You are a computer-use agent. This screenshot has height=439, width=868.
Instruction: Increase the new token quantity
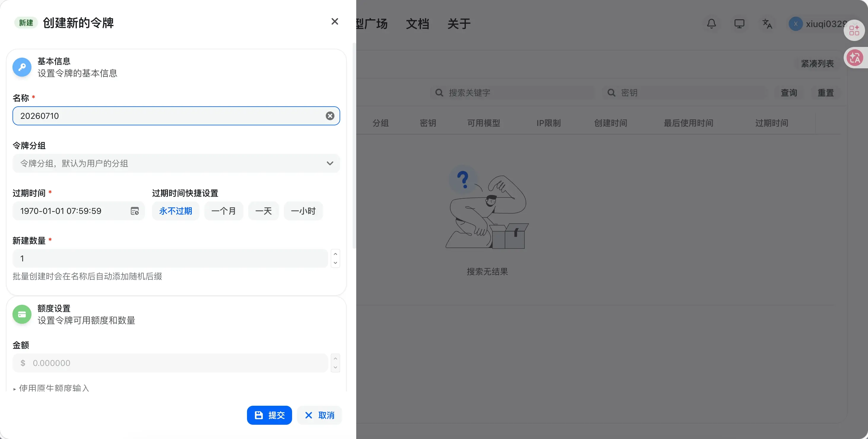pos(335,254)
